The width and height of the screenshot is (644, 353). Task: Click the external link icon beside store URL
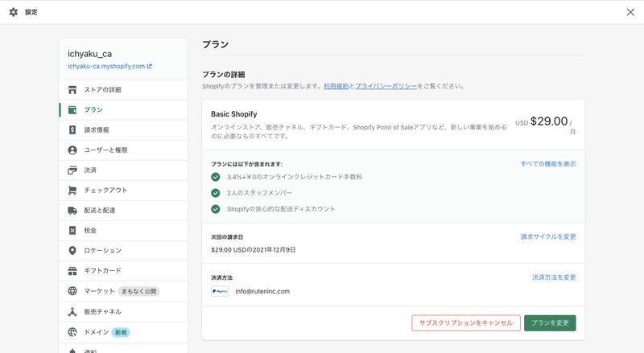coord(149,66)
